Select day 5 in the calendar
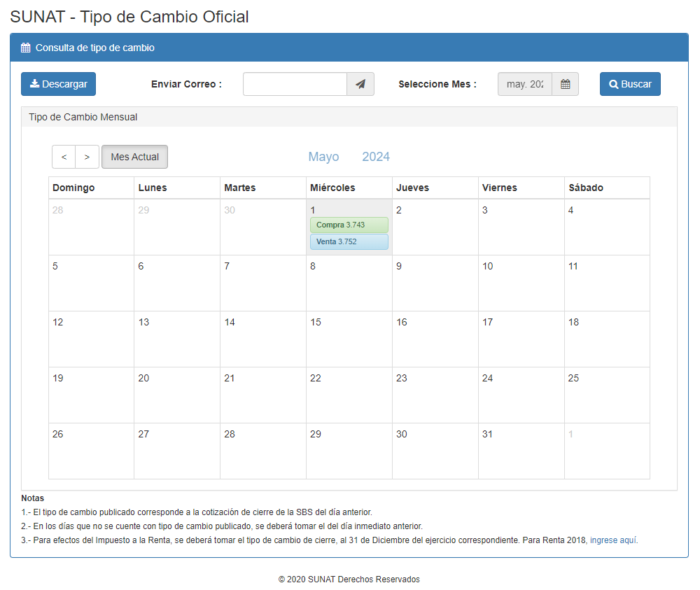The image size is (700, 590). [91, 283]
